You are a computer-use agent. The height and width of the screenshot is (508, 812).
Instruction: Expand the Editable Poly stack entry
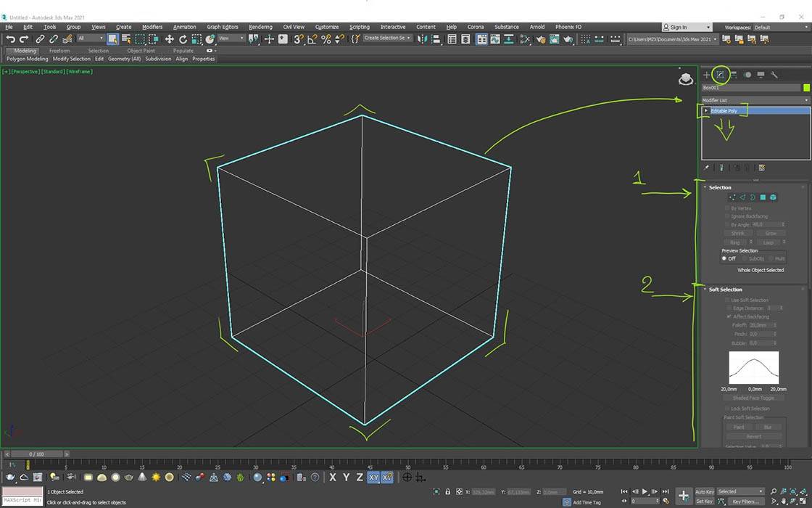tap(706, 111)
